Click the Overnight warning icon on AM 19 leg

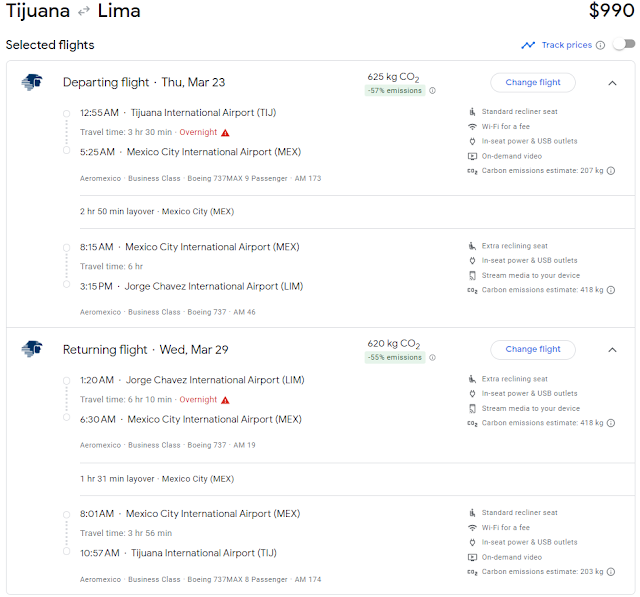pyautogui.click(x=225, y=400)
